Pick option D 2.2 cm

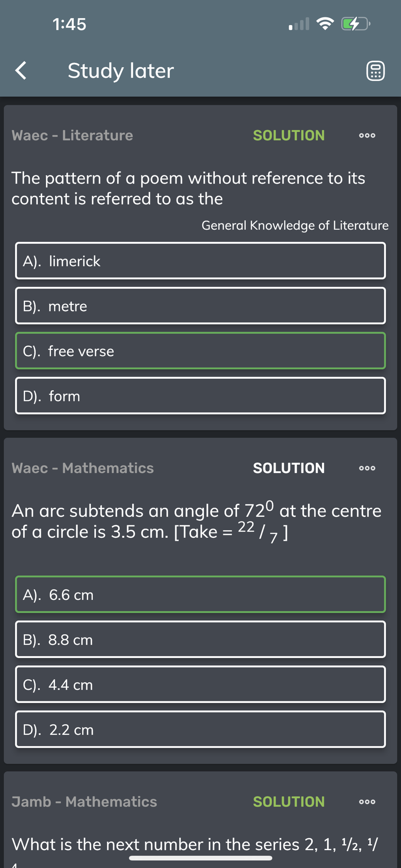pos(200,730)
